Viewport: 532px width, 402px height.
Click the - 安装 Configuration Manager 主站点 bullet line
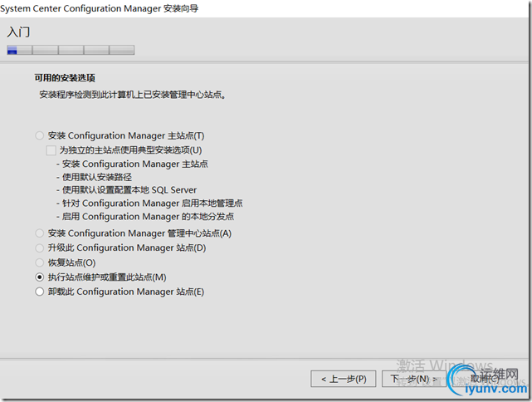coord(132,164)
